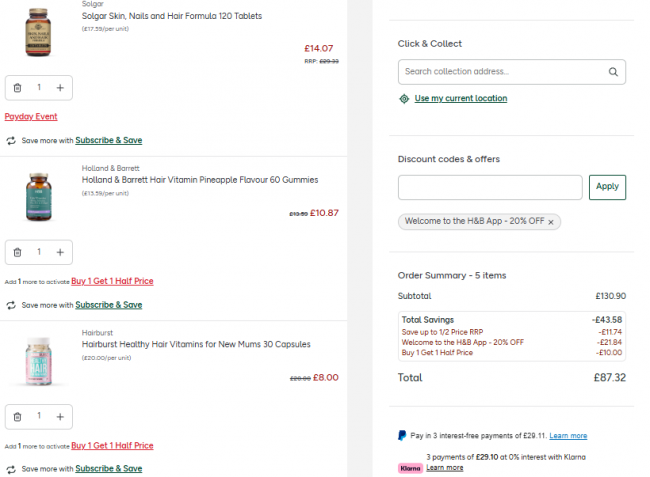Add one more Pineapple Flavour Gummies
Screen dimensions: 650x477
(x=60, y=252)
